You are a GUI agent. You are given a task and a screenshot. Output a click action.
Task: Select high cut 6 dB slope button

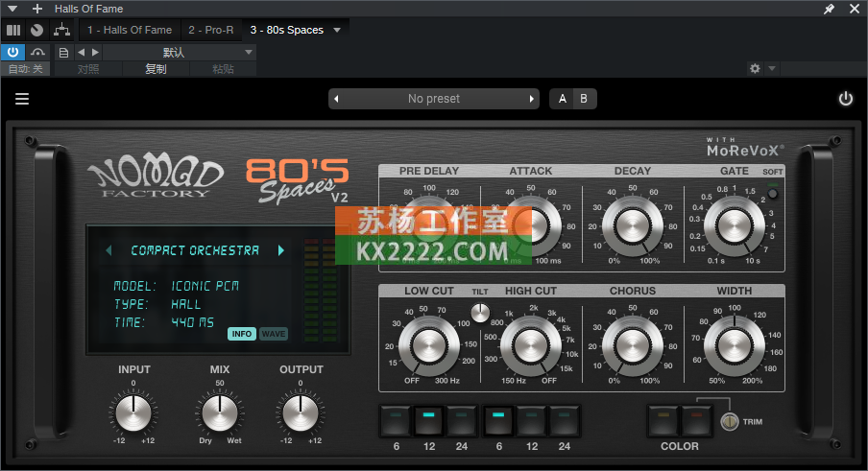(x=498, y=421)
